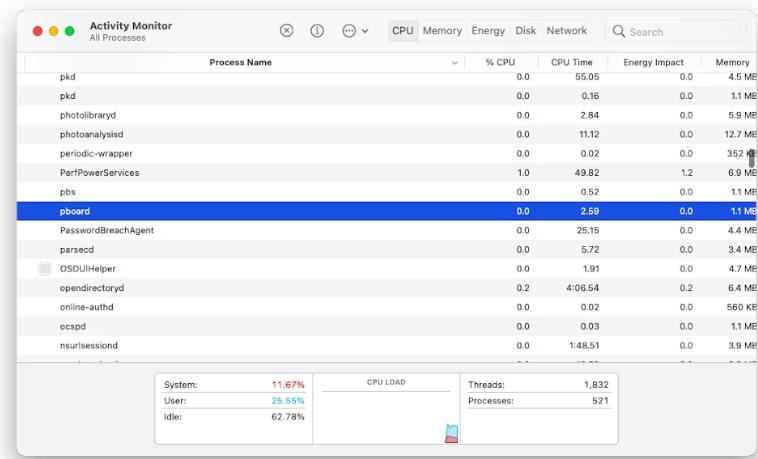This screenshot has width=758, height=459.
Task: Switch to the Disk tab
Action: [x=525, y=31]
